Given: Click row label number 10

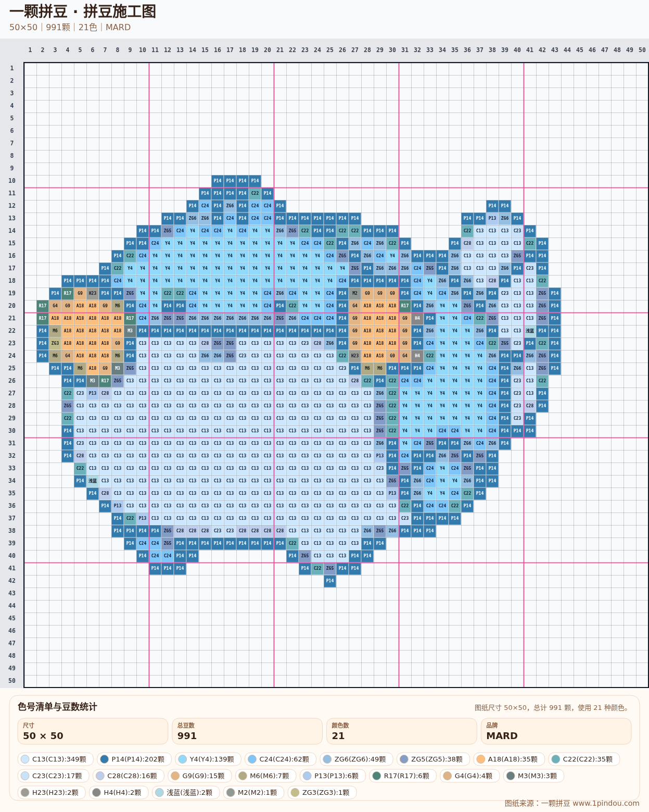Looking at the screenshot, I should coord(12,181).
